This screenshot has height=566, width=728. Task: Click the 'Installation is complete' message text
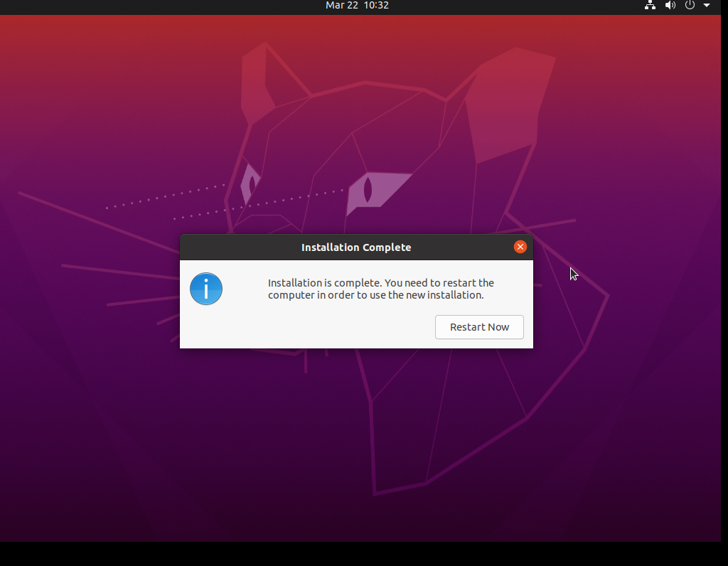[381, 289]
